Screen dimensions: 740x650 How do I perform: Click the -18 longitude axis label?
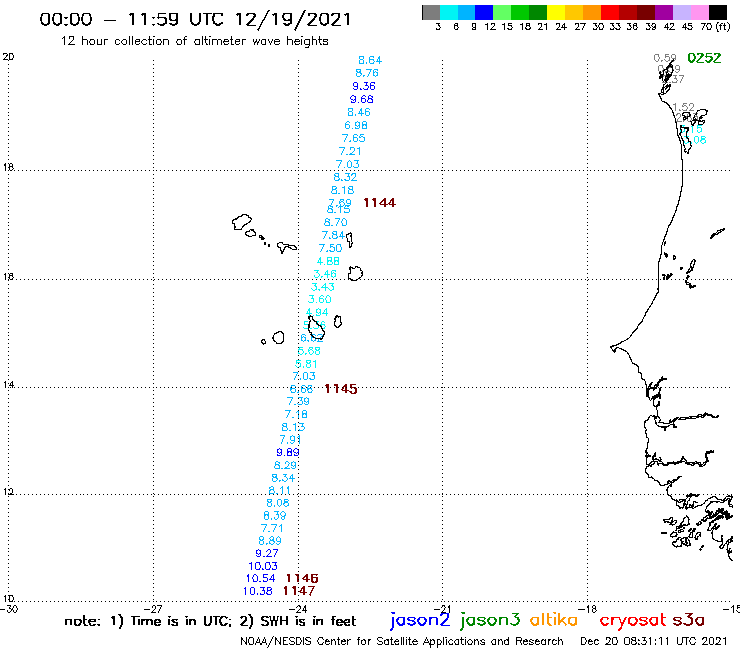tap(588, 609)
